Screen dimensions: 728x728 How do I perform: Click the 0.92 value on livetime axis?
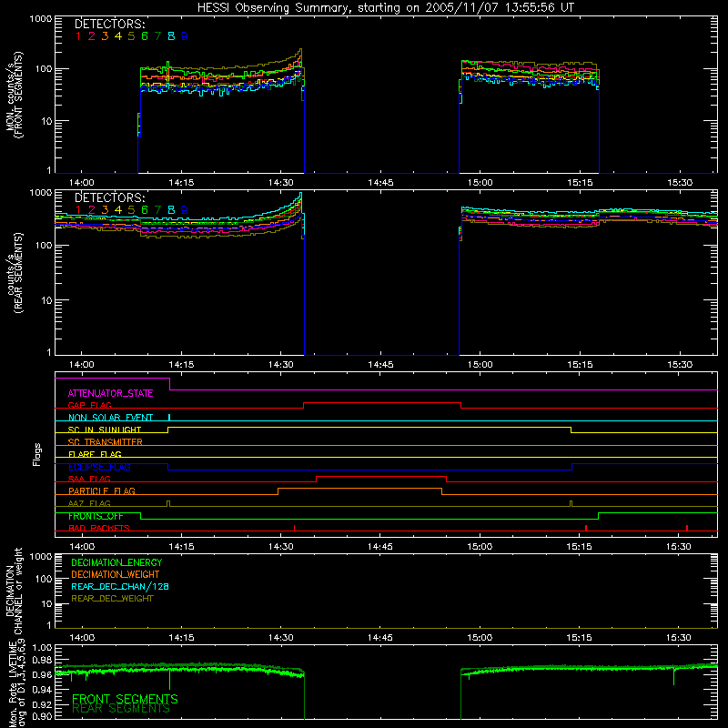click(43, 703)
